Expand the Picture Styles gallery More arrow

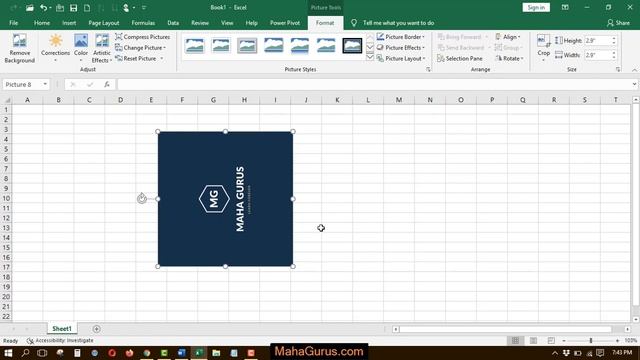(370, 58)
